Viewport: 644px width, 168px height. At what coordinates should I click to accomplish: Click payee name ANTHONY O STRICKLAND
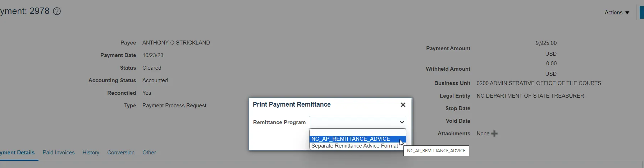pos(176,43)
